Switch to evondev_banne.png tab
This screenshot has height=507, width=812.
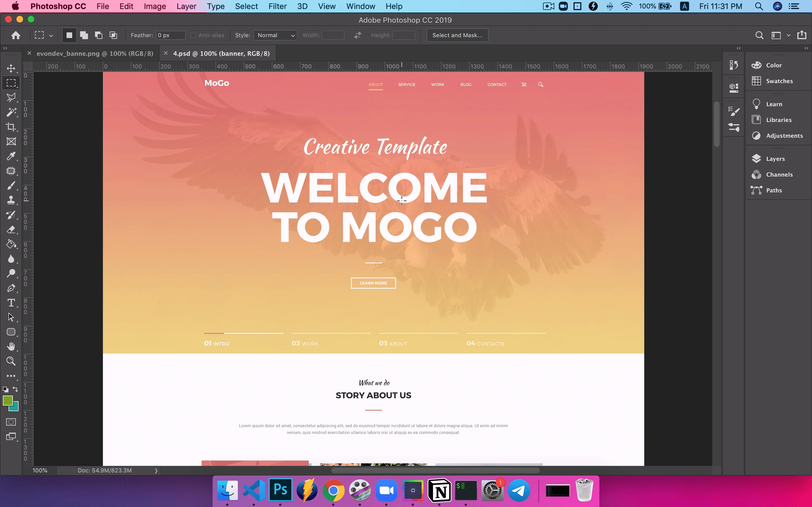click(x=95, y=54)
